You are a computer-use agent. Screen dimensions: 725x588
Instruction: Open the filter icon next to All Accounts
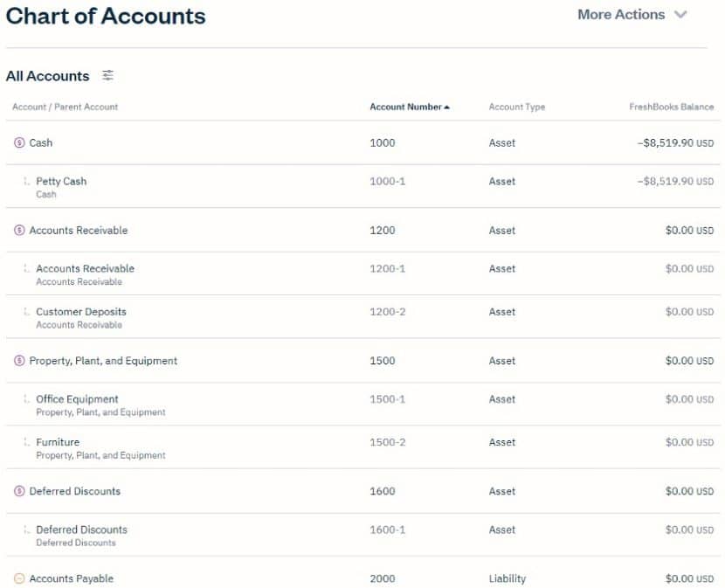pos(107,76)
